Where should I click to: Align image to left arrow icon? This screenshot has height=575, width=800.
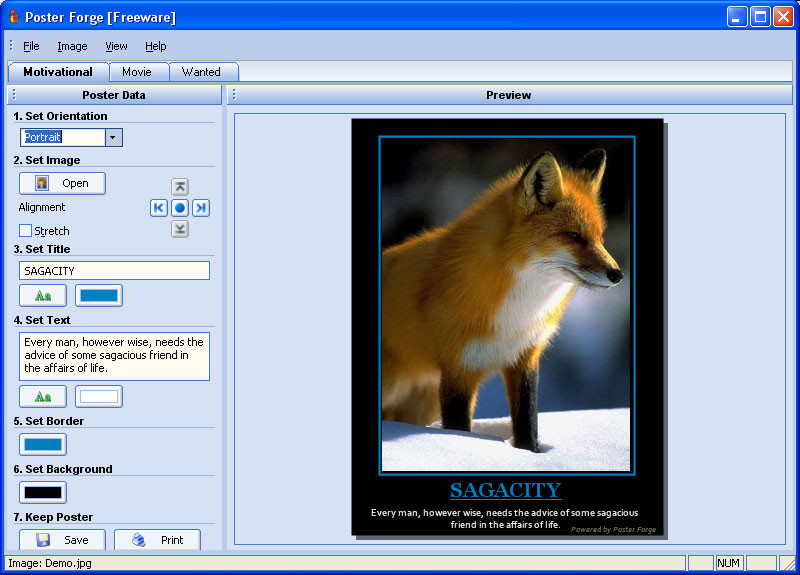point(159,208)
